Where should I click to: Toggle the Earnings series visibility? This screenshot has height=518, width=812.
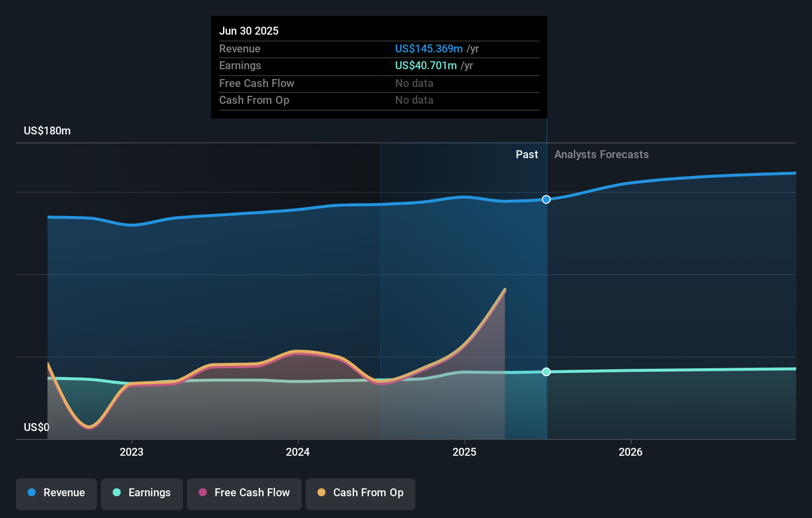pos(142,493)
